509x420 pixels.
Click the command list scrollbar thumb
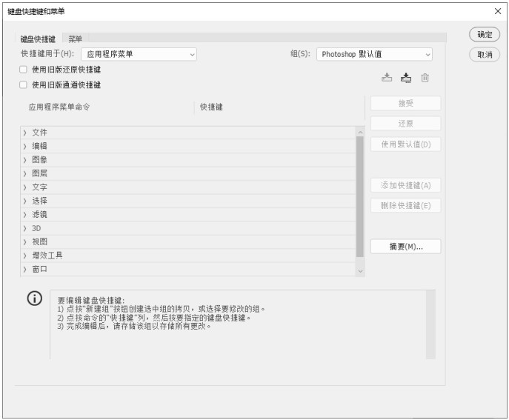pyautogui.click(x=359, y=197)
